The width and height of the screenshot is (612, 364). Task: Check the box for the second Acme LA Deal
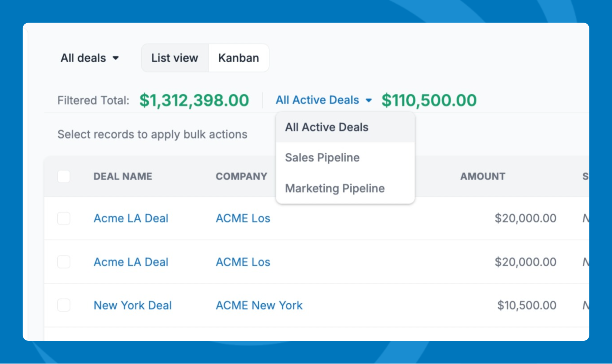pos(64,262)
